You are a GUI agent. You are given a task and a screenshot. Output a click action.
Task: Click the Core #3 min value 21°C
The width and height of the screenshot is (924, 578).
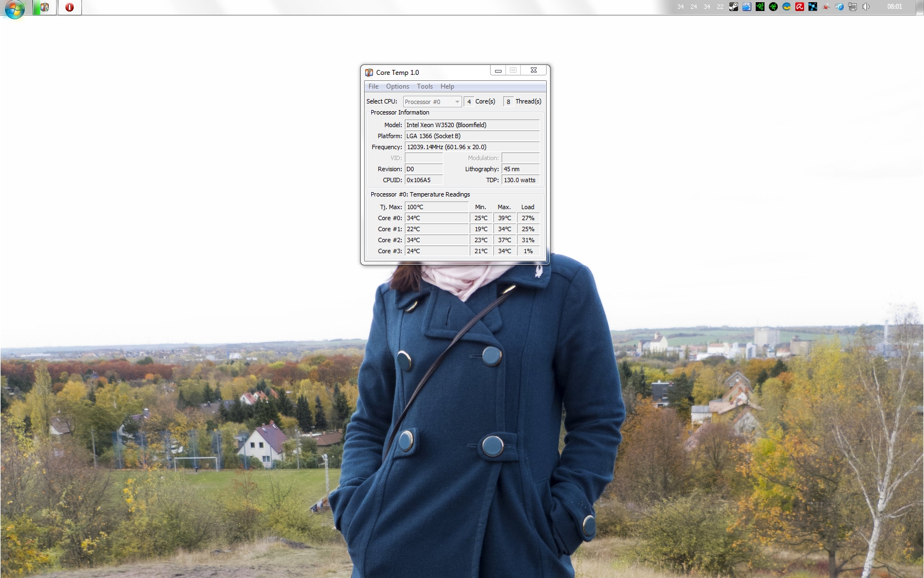coord(481,251)
